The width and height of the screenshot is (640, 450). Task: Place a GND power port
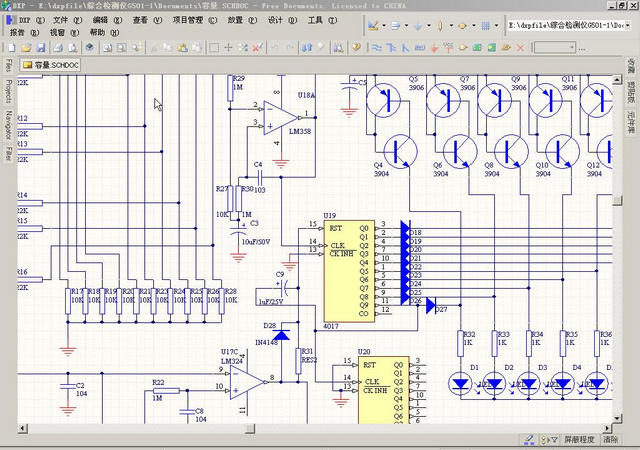point(434,48)
